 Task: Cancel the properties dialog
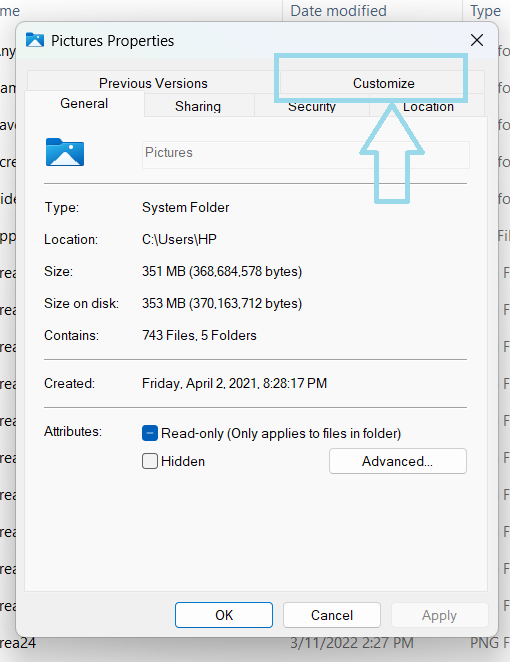(332, 615)
